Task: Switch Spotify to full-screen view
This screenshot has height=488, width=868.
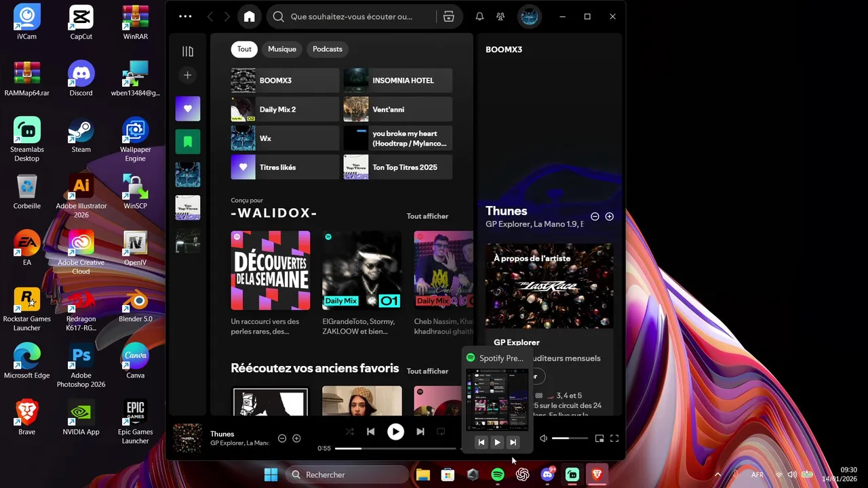Action: click(x=614, y=439)
